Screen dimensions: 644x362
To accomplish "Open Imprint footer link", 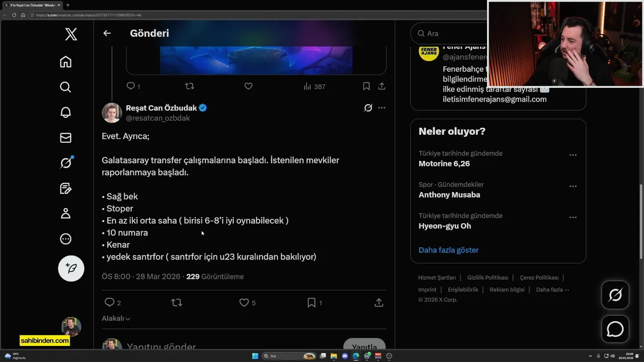I will click(427, 290).
